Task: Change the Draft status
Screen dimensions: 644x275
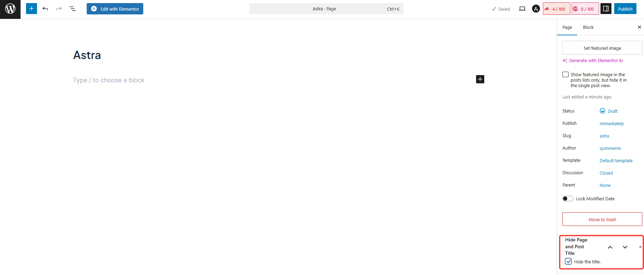Action: point(609,111)
